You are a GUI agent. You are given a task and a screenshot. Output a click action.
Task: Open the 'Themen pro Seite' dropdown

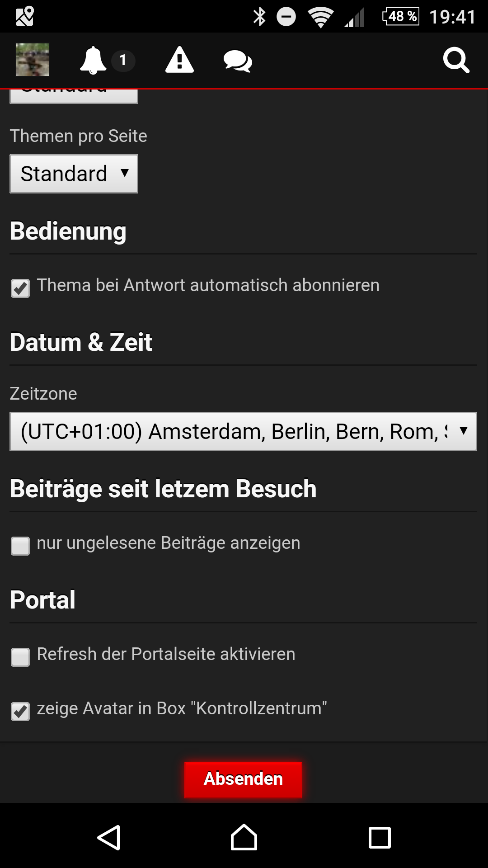(74, 174)
